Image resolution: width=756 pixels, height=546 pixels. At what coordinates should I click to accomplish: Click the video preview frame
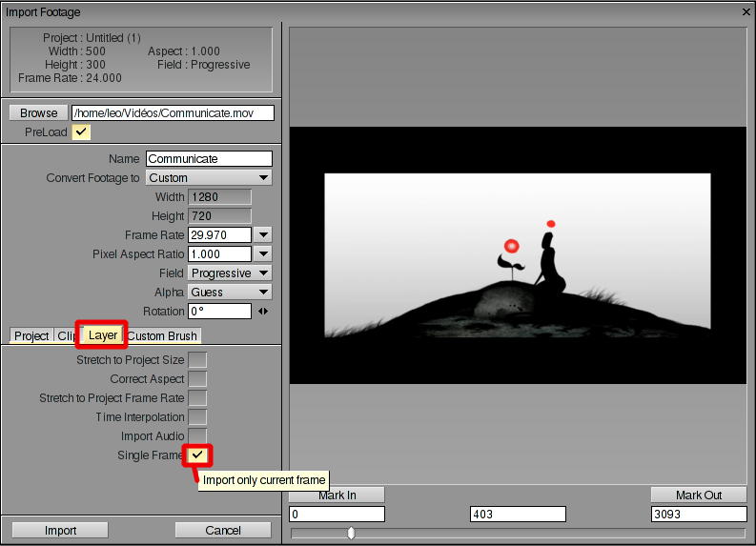[x=518, y=255]
